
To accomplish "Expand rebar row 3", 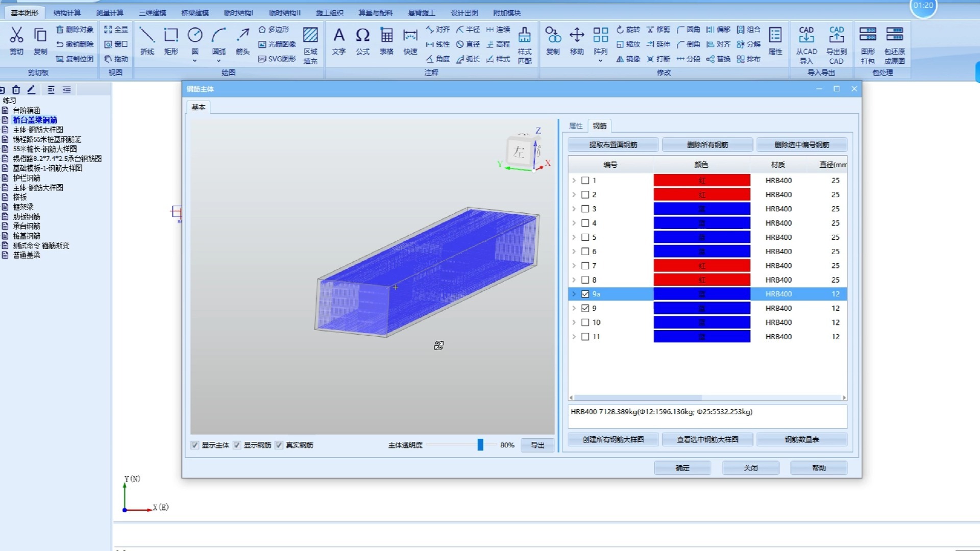I will tap(574, 209).
